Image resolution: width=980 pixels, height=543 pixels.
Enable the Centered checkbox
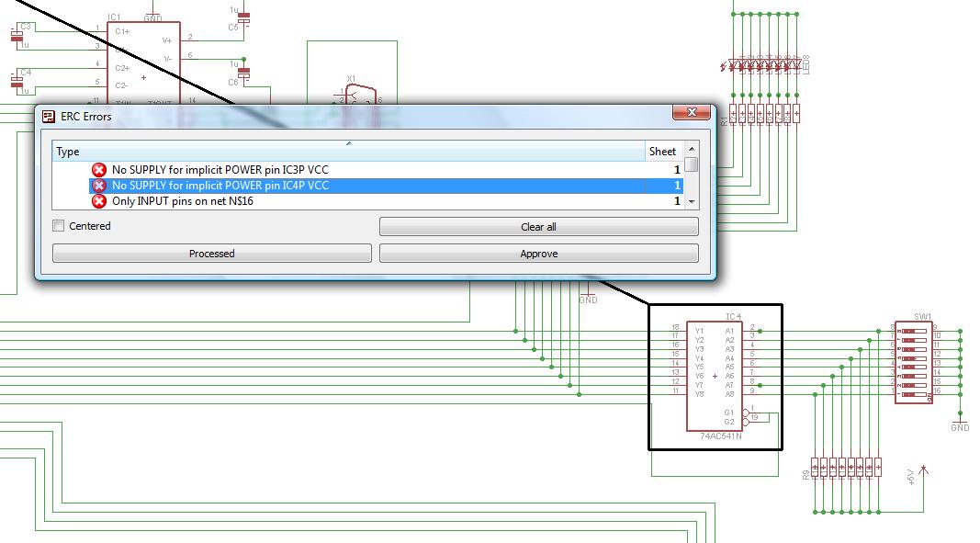click(59, 226)
